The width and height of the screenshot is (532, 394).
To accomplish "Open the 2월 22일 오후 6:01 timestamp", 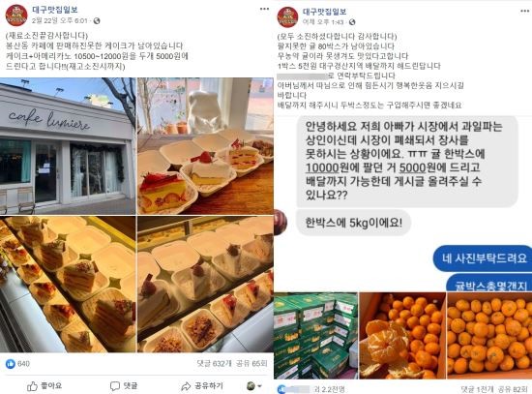I will pyautogui.click(x=60, y=21).
